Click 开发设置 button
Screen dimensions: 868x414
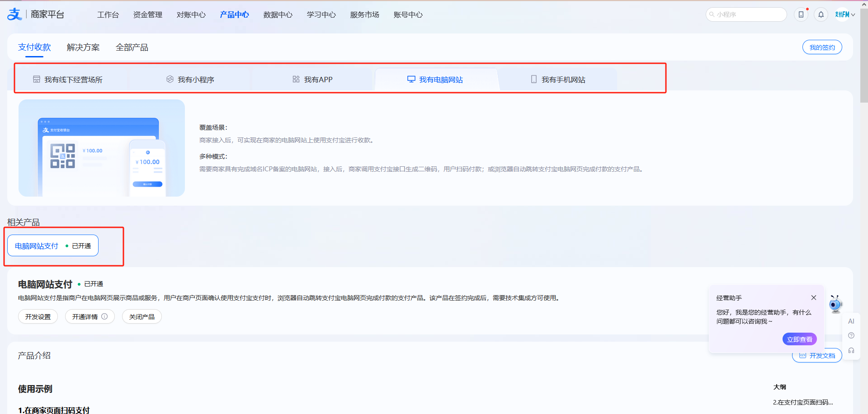point(38,316)
